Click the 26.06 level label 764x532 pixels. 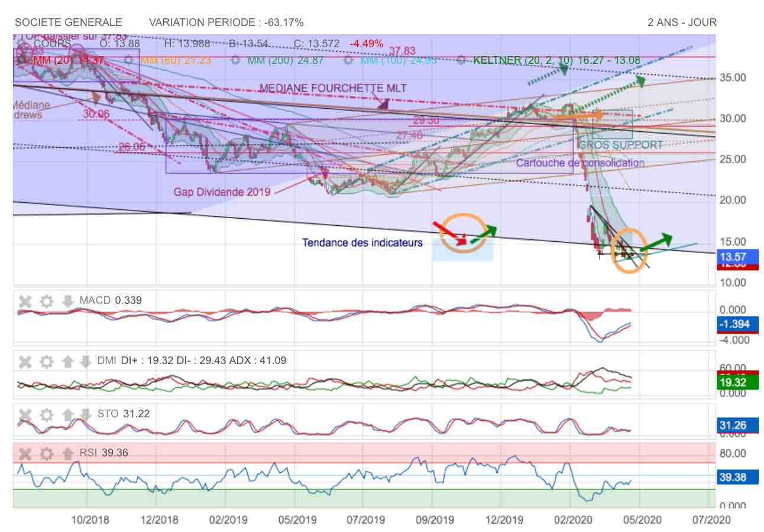131,147
